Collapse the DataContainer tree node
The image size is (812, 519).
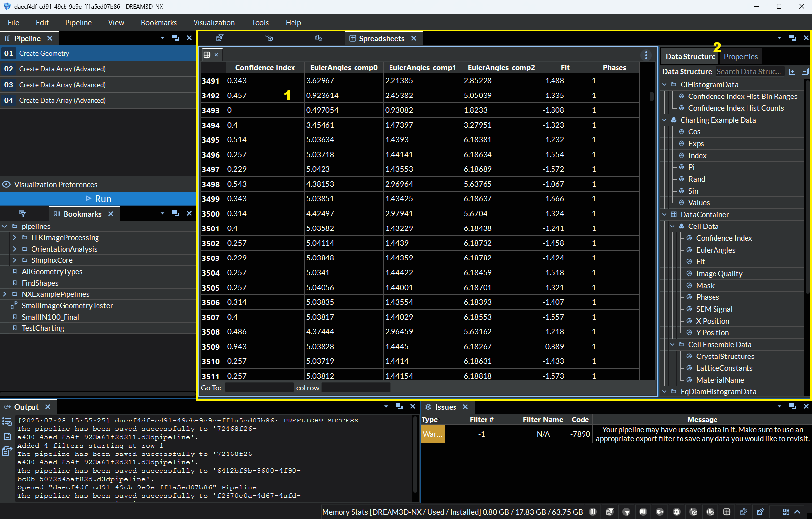click(x=664, y=215)
